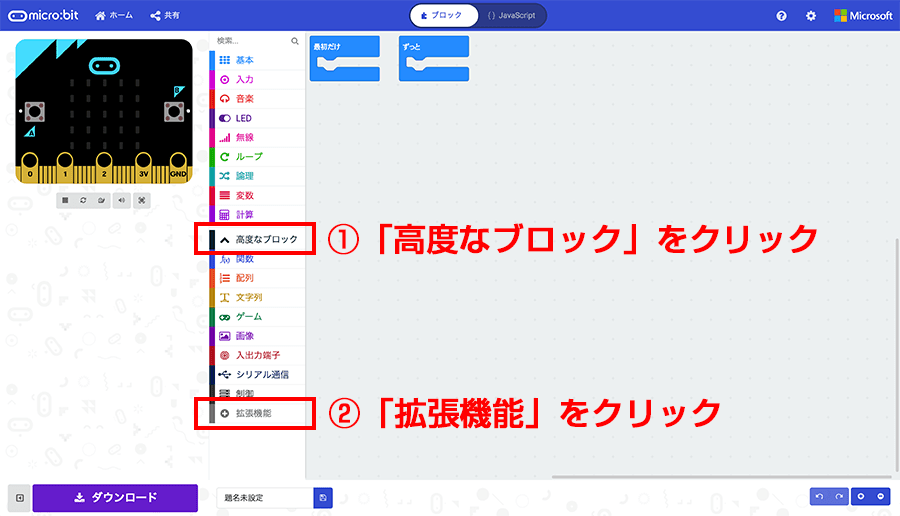900x516 pixels.
Task: Click the Microsoft logo
Action: pyautogui.click(x=863, y=16)
